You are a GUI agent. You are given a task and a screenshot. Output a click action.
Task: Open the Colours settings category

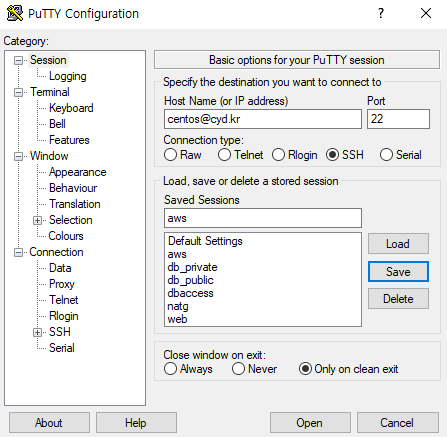(x=66, y=236)
